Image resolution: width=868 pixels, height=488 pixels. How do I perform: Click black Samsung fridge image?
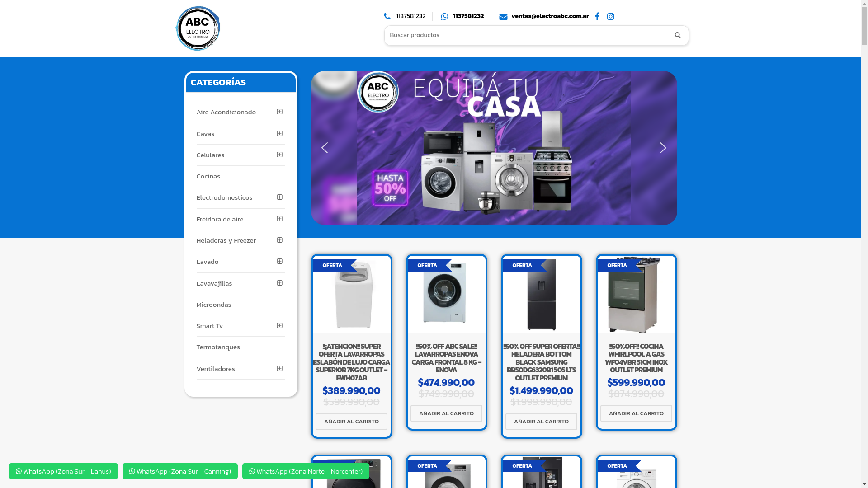[541, 295]
